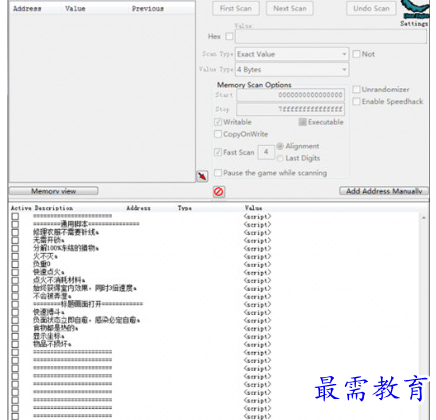Activate the 修理衣服不需要针线 script checkbox
This screenshot has height=420, width=436.
[x=15, y=232]
